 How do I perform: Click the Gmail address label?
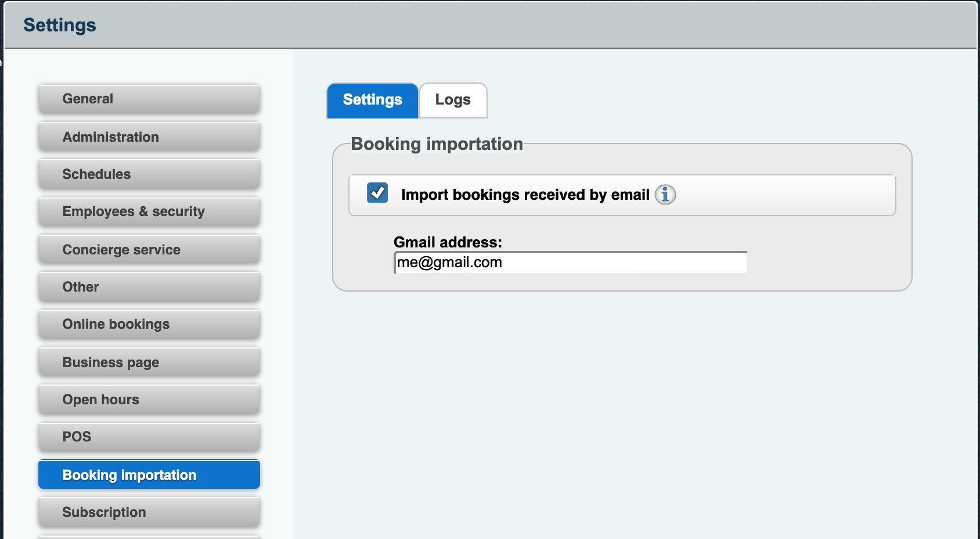[448, 242]
